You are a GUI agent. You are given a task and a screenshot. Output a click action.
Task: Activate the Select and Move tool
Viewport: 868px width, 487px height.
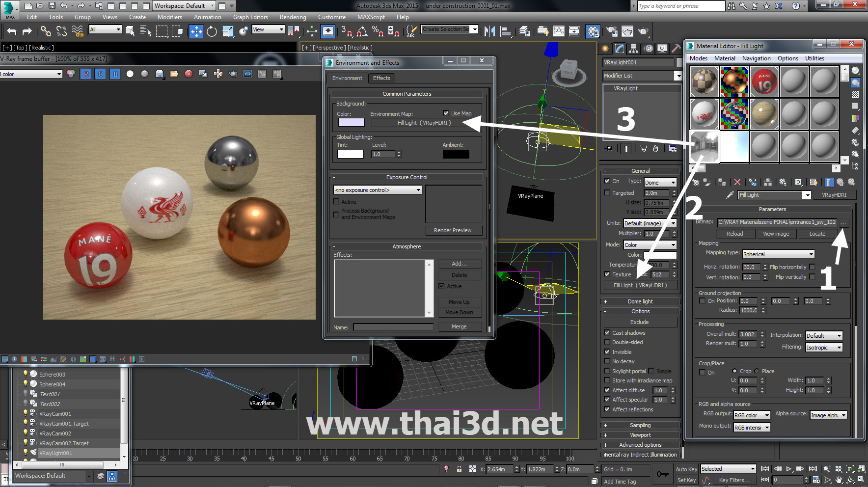(x=196, y=31)
